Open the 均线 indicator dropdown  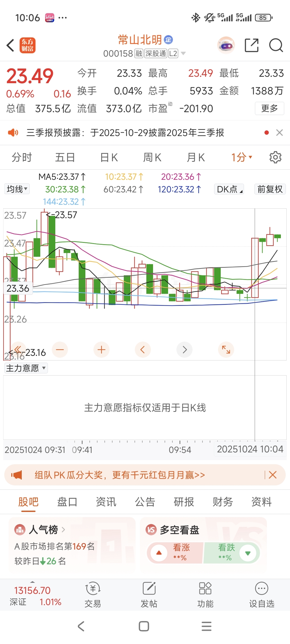pyautogui.click(x=17, y=189)
